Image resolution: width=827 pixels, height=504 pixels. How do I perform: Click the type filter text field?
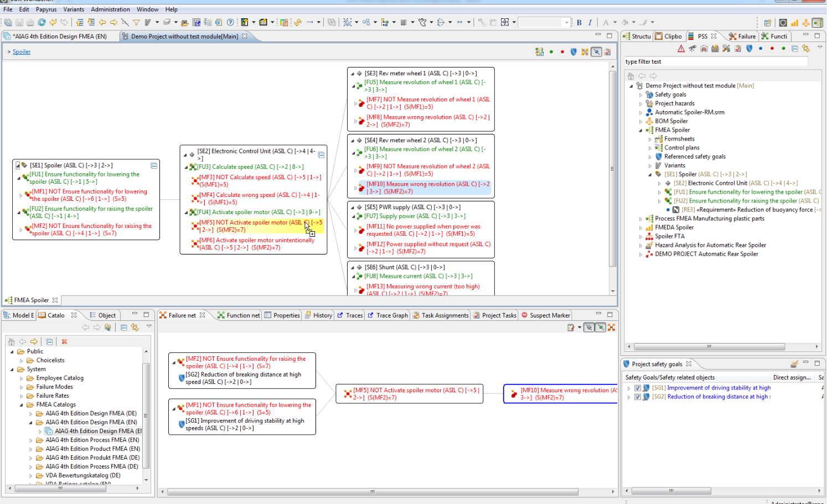[715, 62]
